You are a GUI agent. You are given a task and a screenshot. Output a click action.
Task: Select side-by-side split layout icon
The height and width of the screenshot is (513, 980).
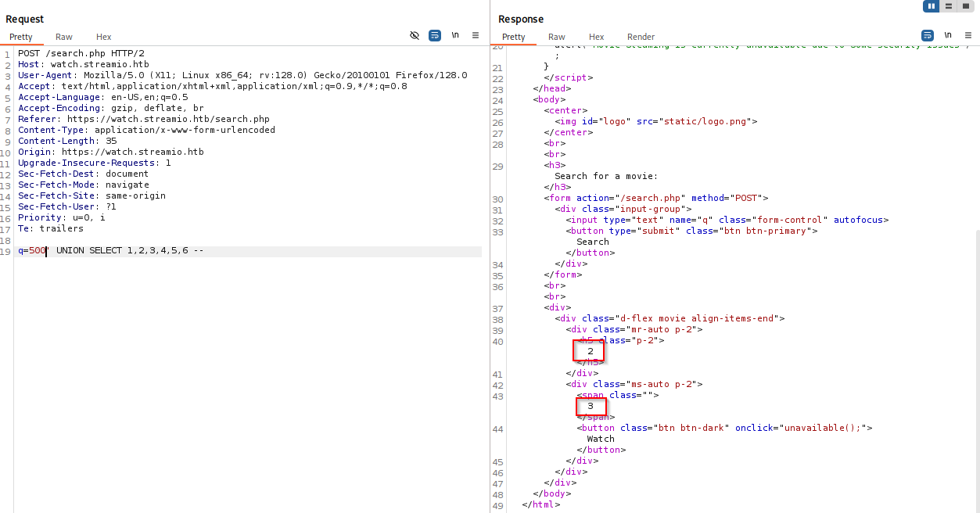pos(931,6)
